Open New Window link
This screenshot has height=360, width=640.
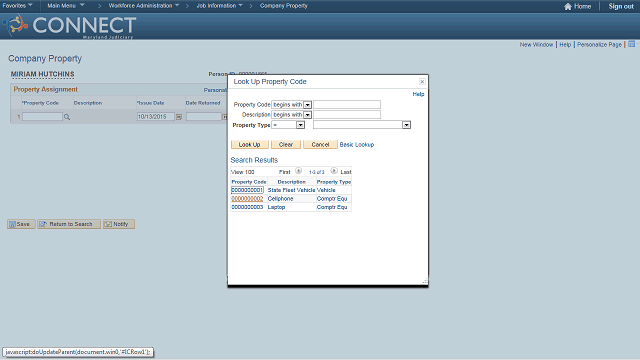pyautogui.click(x=536, y=44)
